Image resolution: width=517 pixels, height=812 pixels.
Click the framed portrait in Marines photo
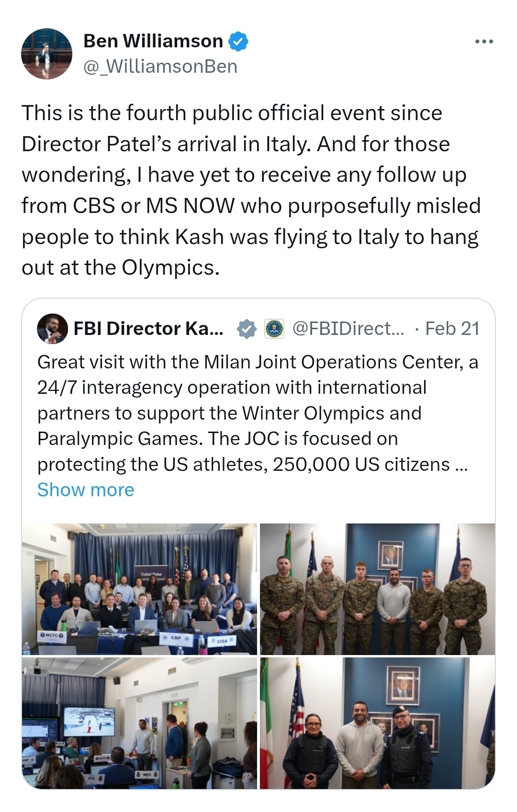click(x=390, y=555)
